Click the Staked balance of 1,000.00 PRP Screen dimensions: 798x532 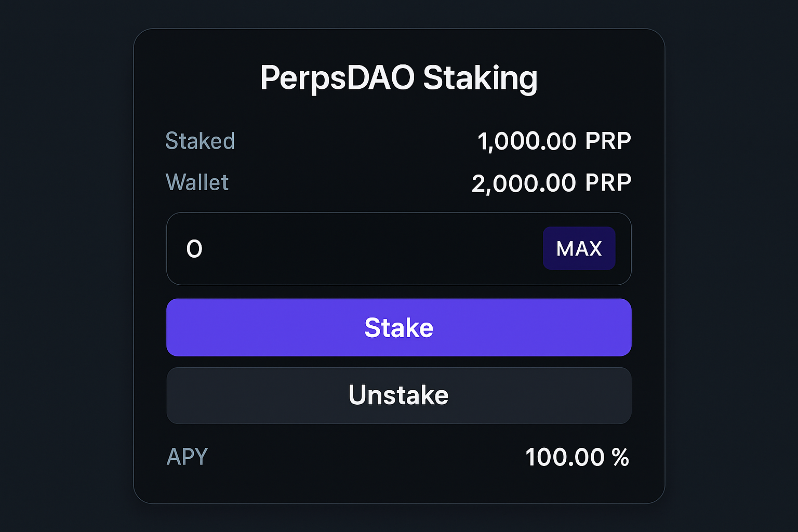(x=554, y=141)
